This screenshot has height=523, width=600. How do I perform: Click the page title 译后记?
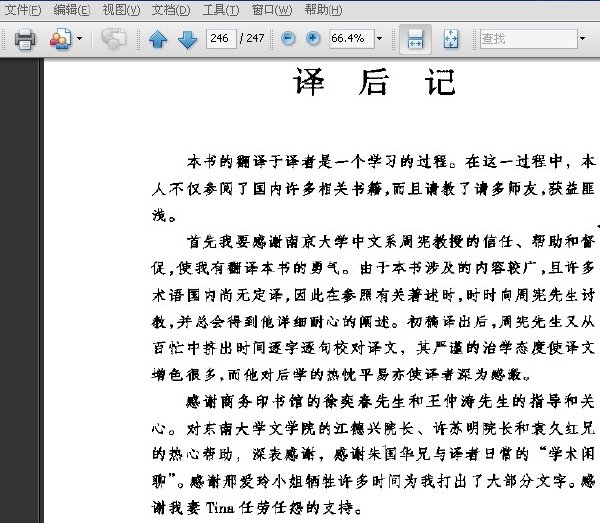tap(374, 82)
